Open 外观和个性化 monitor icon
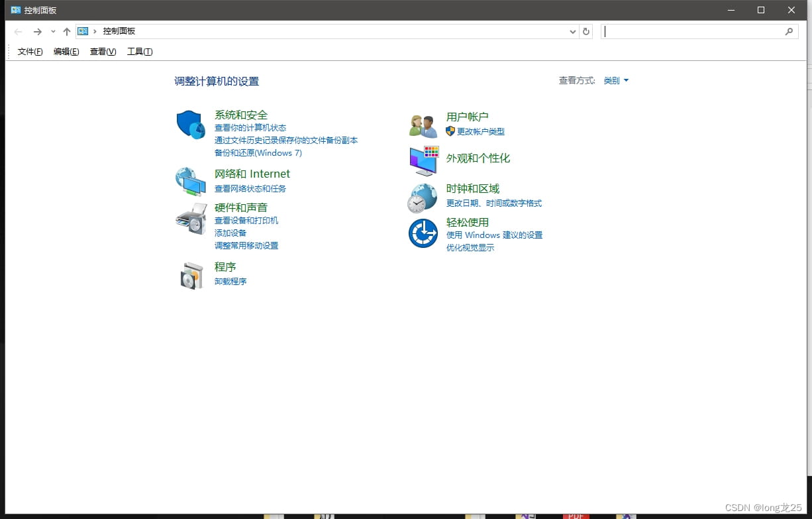This screenshot has width=812, height=519. click(x=423, y=161)
